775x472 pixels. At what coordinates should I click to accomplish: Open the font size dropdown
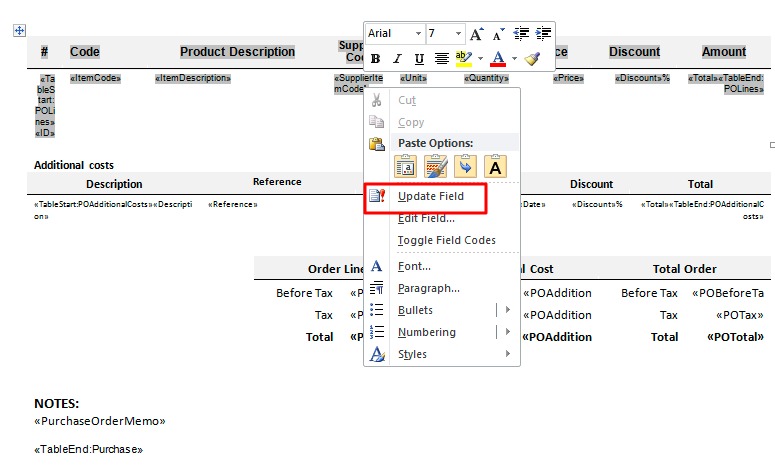(458, 34)
